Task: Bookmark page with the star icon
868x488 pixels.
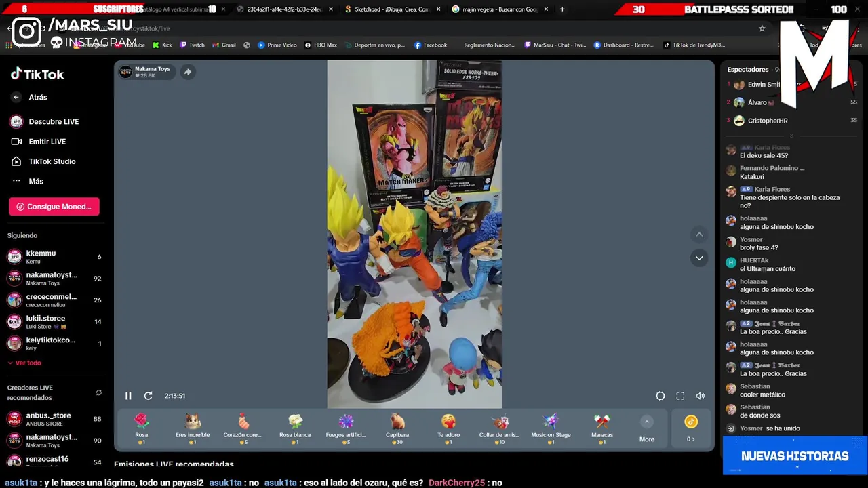Action: (x=762, y=28)
